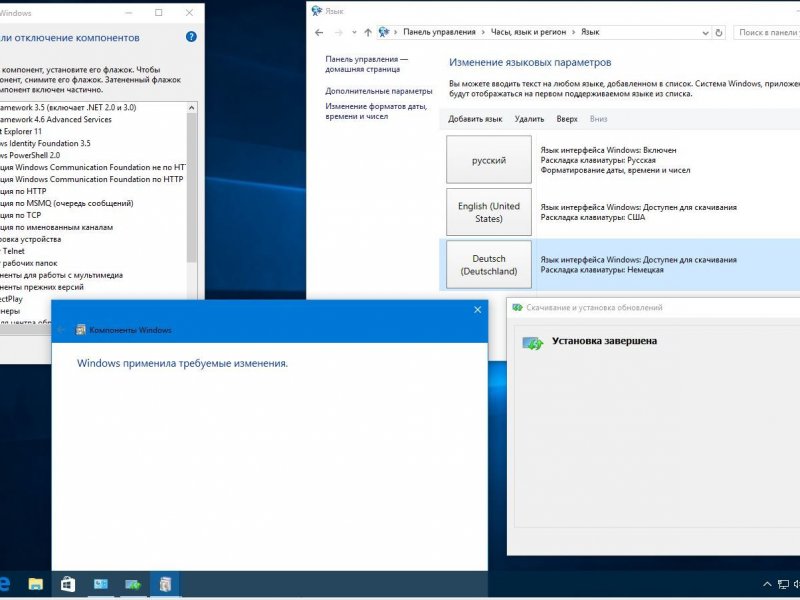Click the components list vertical scrollbar thumb
This screenshot has width=800, height=600.
tap(192, 188)
